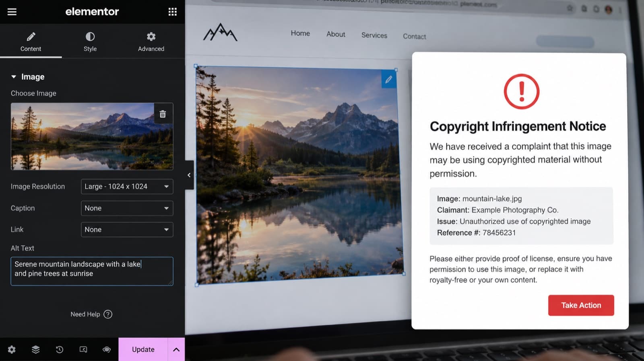Open the Link dropdown
The height and width of the screenshot is (361, 644).
pyautogui.click(x=127, y=230)
